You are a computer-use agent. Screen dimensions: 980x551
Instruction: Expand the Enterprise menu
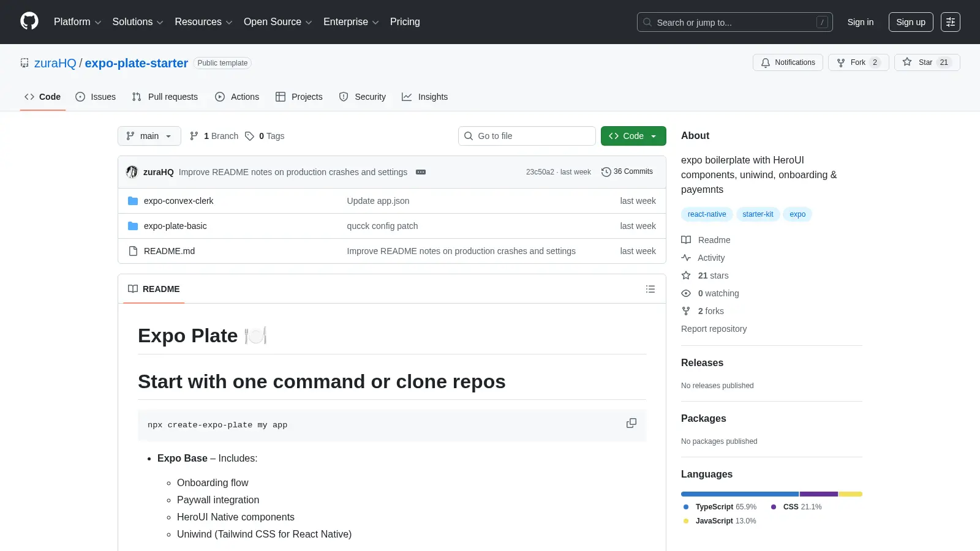(x=351, y=22)
